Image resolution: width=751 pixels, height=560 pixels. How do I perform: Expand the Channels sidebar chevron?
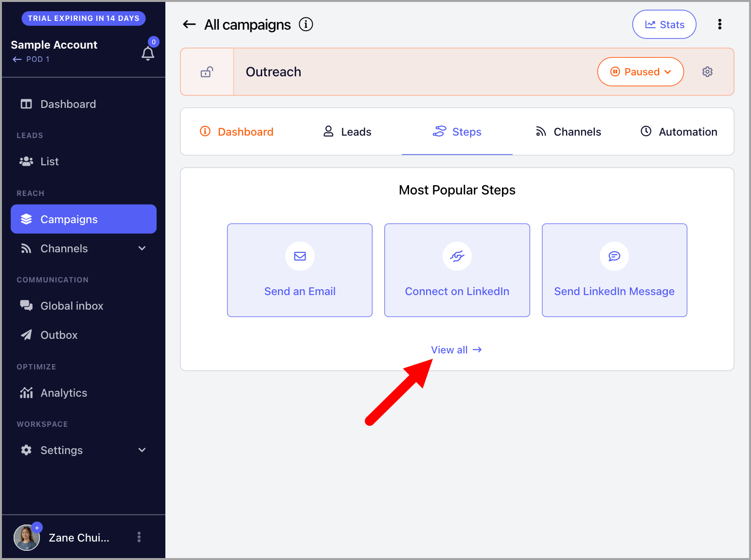pyautogui.click(x=142, y=248)
